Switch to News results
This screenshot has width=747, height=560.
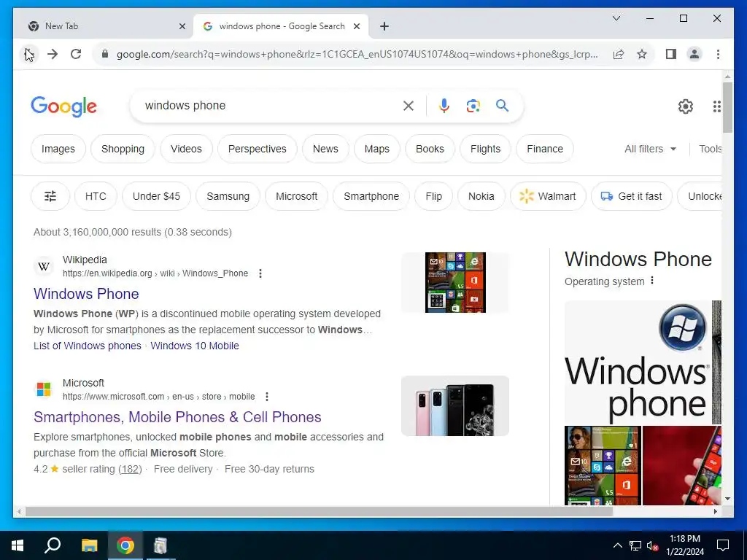tap(325, 149)
